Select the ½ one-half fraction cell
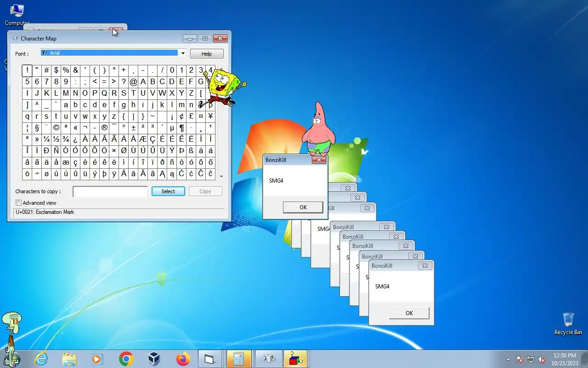Screen dimensions: 588x368 pos(56,139)
